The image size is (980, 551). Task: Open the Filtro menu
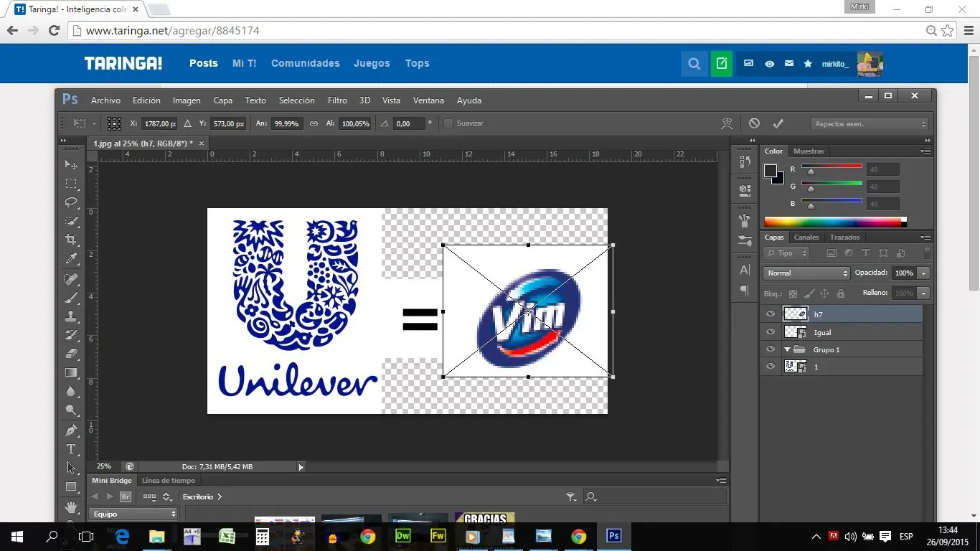337,100
